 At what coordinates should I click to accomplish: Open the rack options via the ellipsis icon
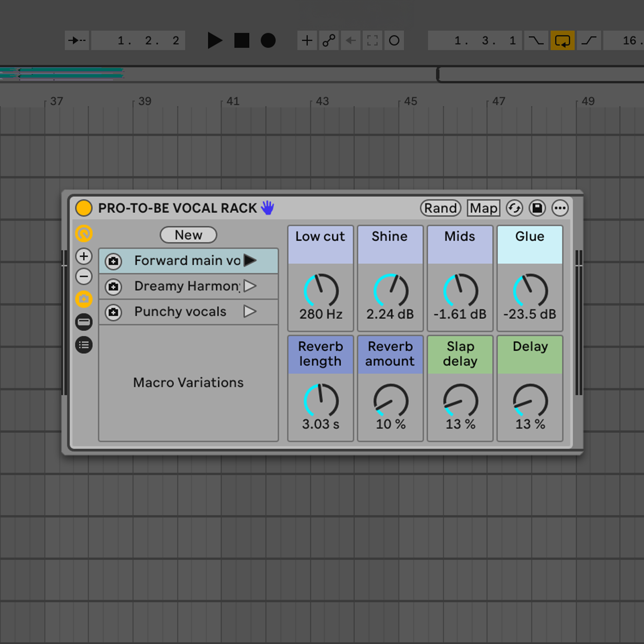tap(560, 208)
